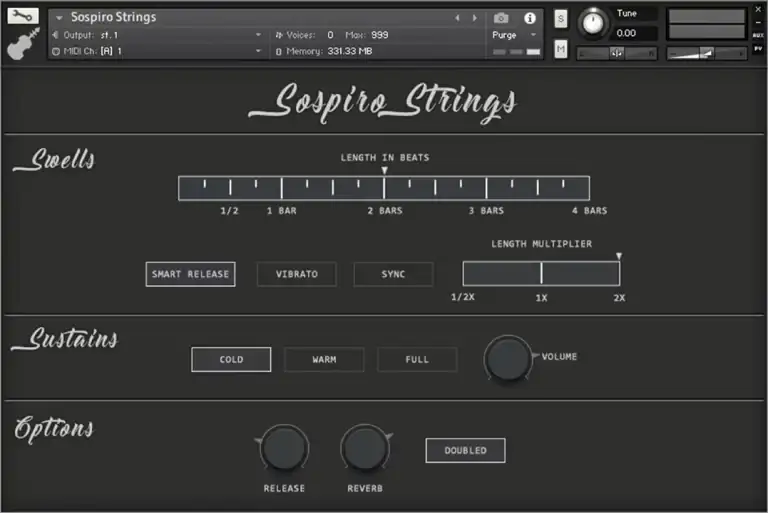The image size is (768, 513).
Task: Click the Voices note icon
Action: (x=279, y=35)
